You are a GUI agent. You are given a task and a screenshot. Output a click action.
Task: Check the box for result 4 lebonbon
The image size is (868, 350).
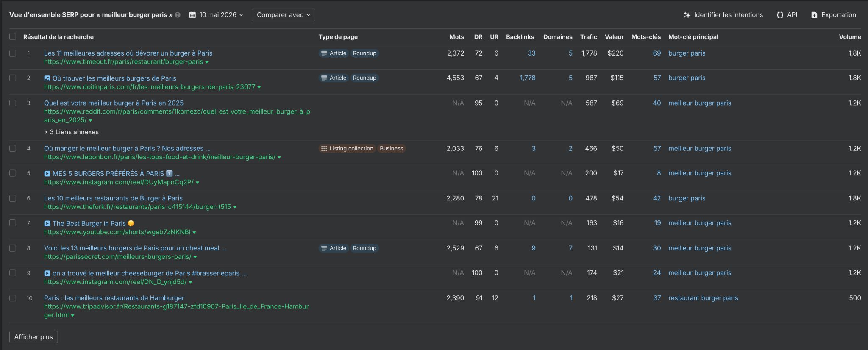pos(13,148)
